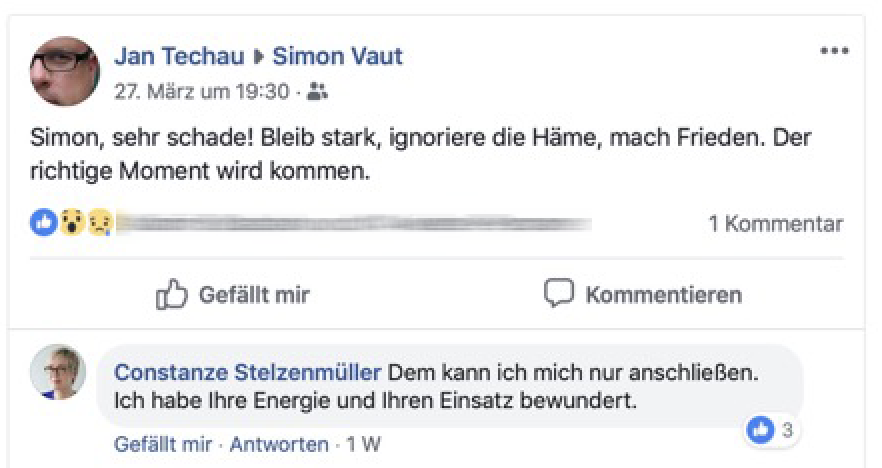Open Jan Techau's profile name link
The image size is (882, 468).
click(179, 56)
